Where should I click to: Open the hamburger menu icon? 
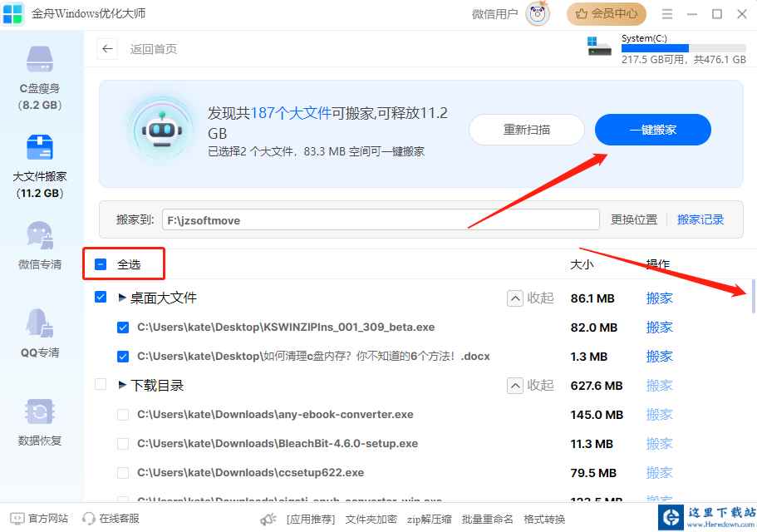point(667,14)
